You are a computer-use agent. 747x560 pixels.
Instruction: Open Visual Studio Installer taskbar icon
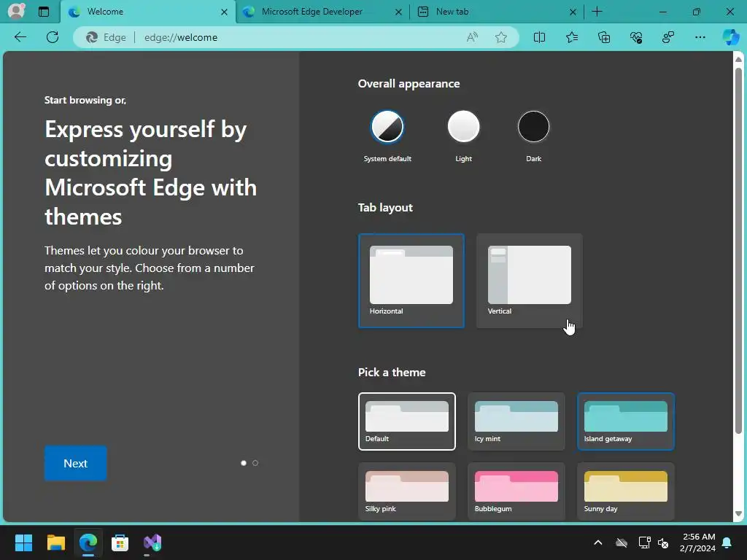click(x=152, y=542)
